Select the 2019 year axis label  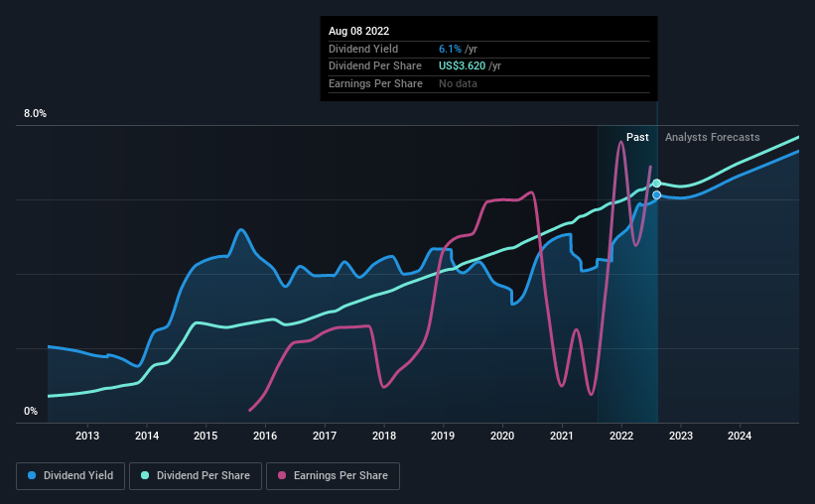[443, 436]
